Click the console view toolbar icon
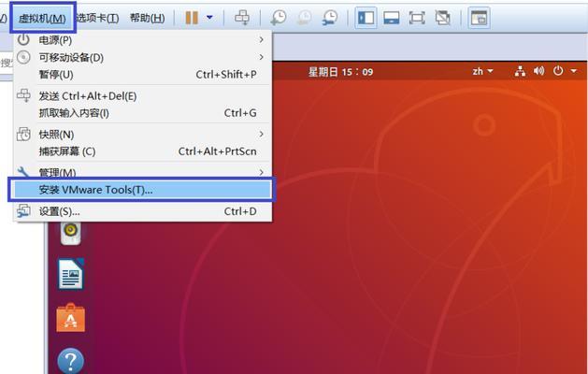This screenshot has height=374, width=588. (479, 18)
